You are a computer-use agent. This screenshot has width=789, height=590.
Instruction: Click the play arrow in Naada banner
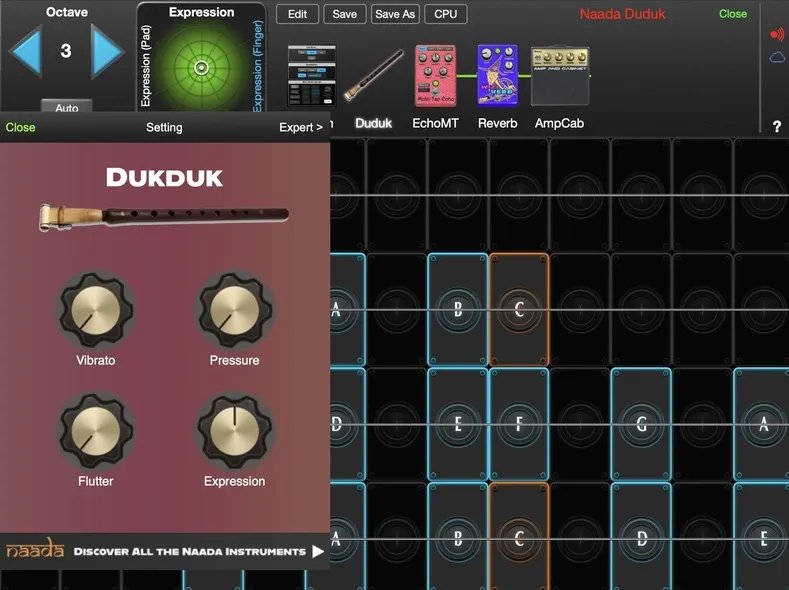(x=318, y=551)
